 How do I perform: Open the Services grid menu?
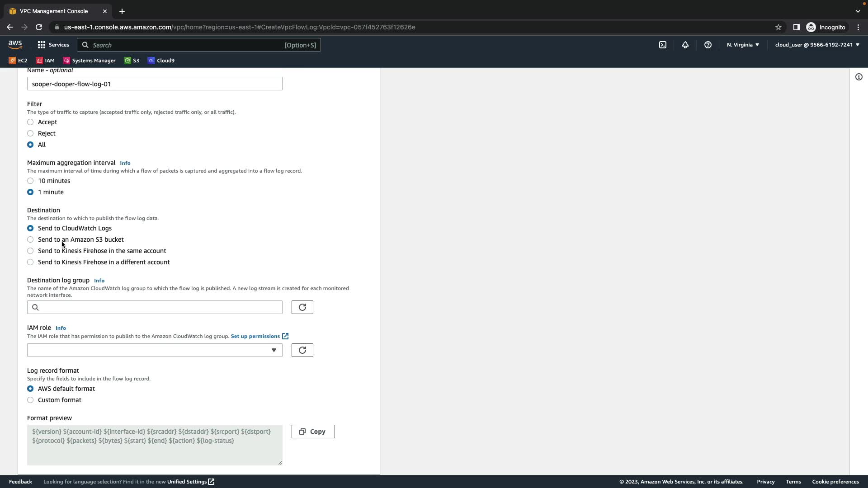pyautogui.click(x=53, y=45)
